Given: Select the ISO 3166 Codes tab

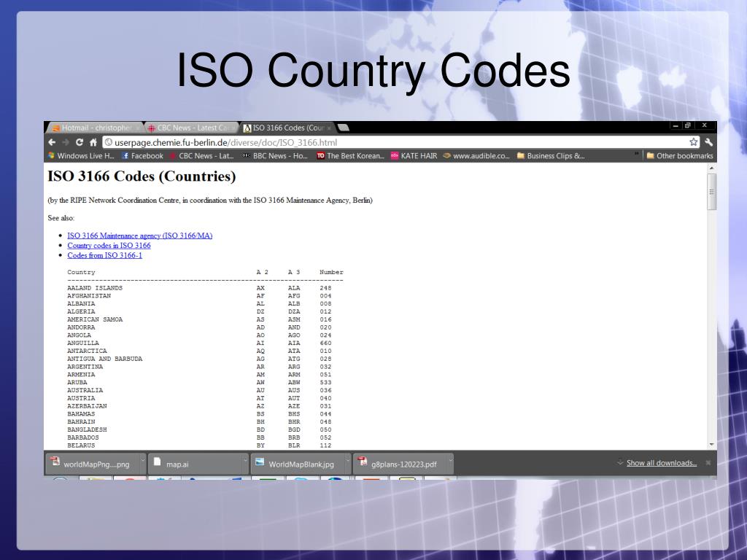Looking at the screenshot, I should (287, 128).
